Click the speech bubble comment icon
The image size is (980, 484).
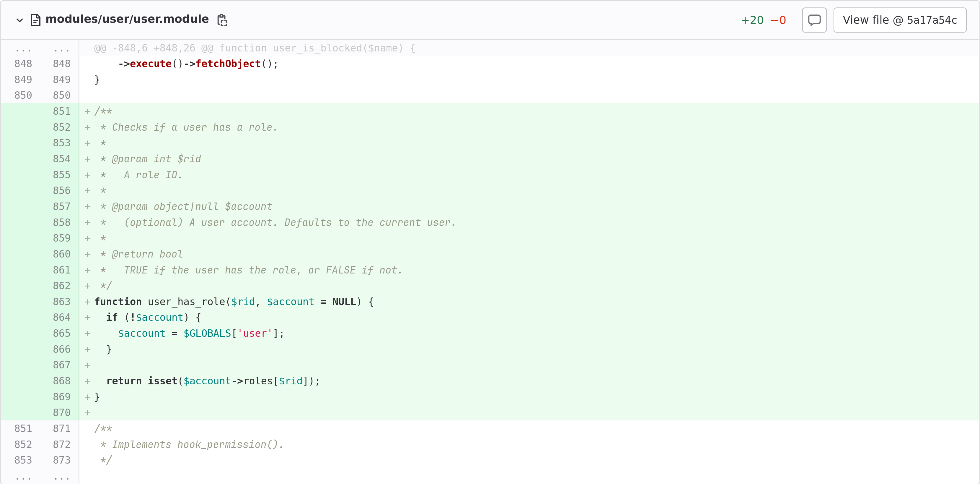coord(814,20)
